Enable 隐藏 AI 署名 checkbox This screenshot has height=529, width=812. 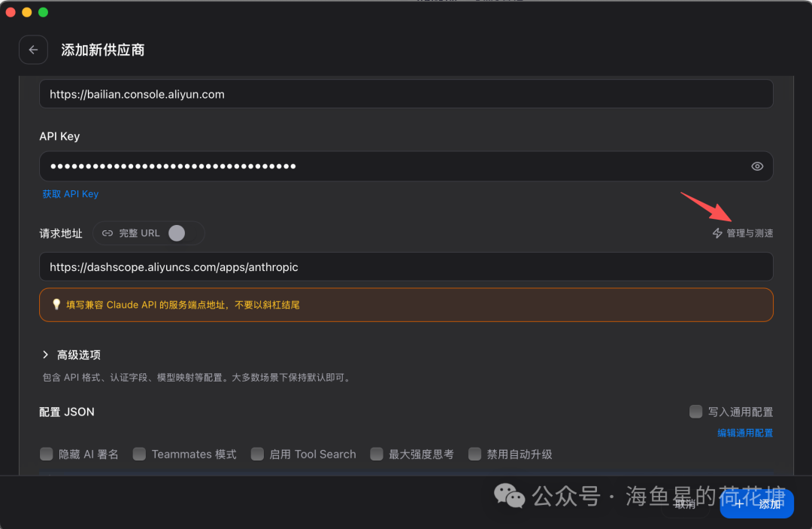click(x=46, y=454)
